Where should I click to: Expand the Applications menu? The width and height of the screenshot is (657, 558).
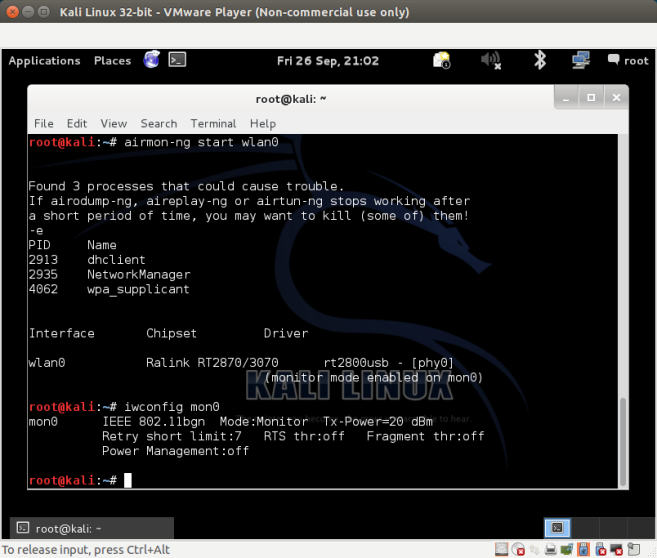tap(44, 60)
